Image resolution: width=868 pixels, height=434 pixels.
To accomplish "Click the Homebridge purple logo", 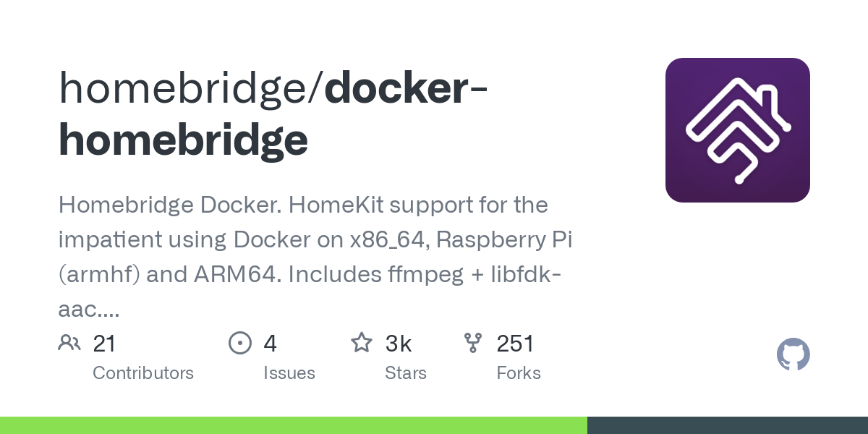I will pyautogui.click(x=737, y=130).
